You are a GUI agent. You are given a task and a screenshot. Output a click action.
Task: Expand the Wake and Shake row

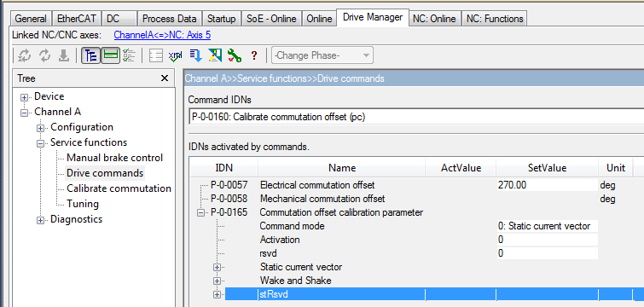[217, 281]
